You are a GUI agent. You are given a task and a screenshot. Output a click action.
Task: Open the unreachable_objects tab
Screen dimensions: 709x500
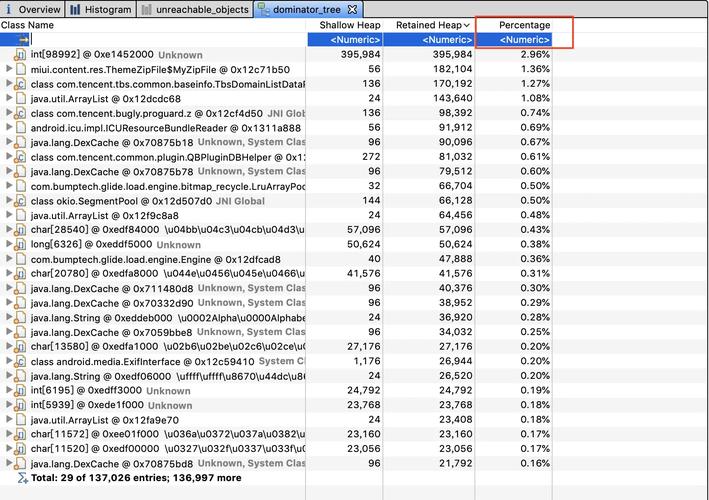click(195, 9)
